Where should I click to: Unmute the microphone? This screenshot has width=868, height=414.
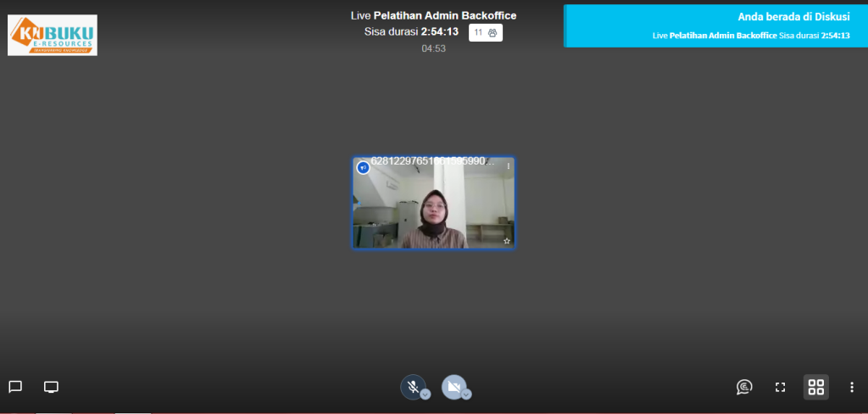[412, 386]
